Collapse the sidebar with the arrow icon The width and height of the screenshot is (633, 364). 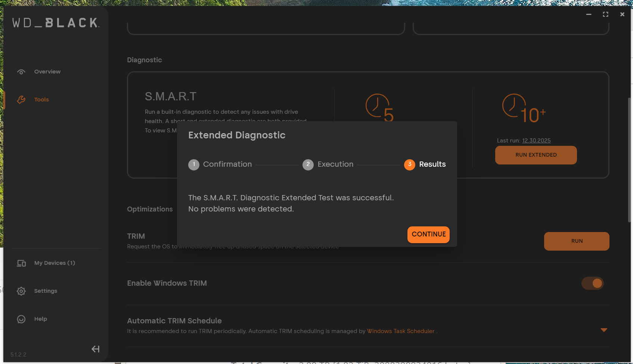pyautogui.click(x=96, y=349)
